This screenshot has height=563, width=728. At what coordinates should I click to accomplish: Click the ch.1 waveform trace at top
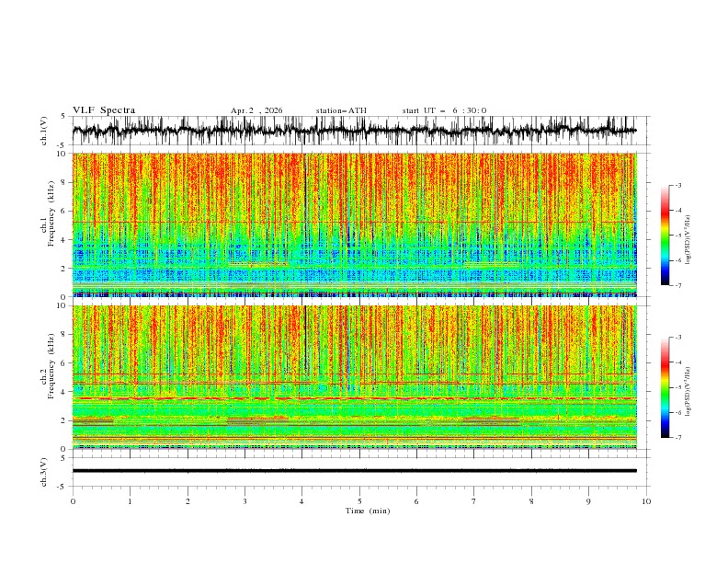(354, 131)
